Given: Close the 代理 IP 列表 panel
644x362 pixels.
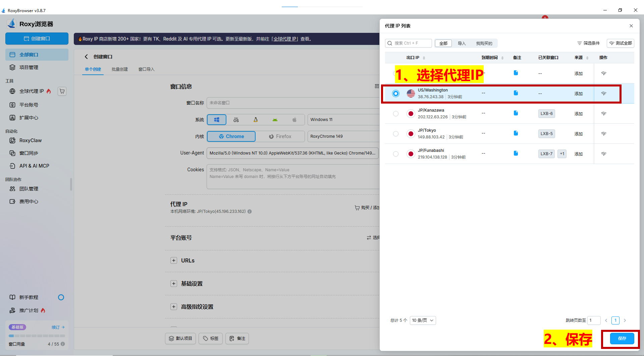Looking at the screenshot, I should click(x=631, y=26).
